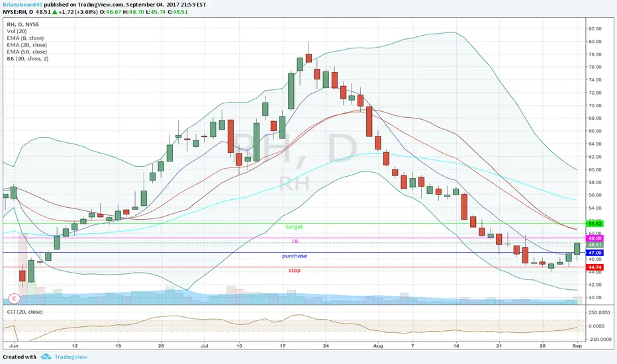617x364 pixels.
Task: Click the magenta '1R' line label
Action: click(295, 241)
